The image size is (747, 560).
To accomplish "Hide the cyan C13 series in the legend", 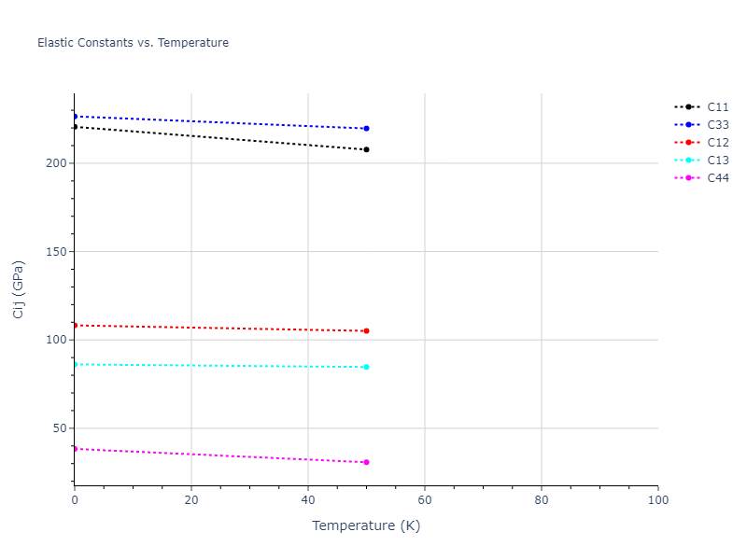I will (x=717, y=161).
